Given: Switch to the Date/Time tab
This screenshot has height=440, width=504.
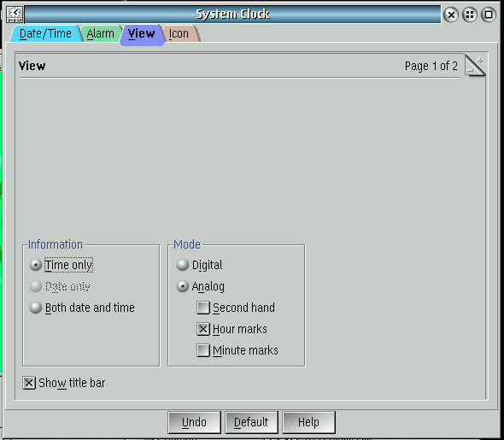Looking at the screenshot, I should (45, 33).
